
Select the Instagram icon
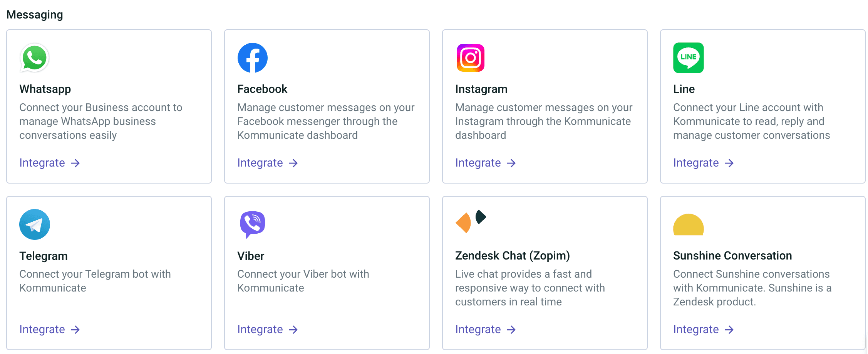470,57
